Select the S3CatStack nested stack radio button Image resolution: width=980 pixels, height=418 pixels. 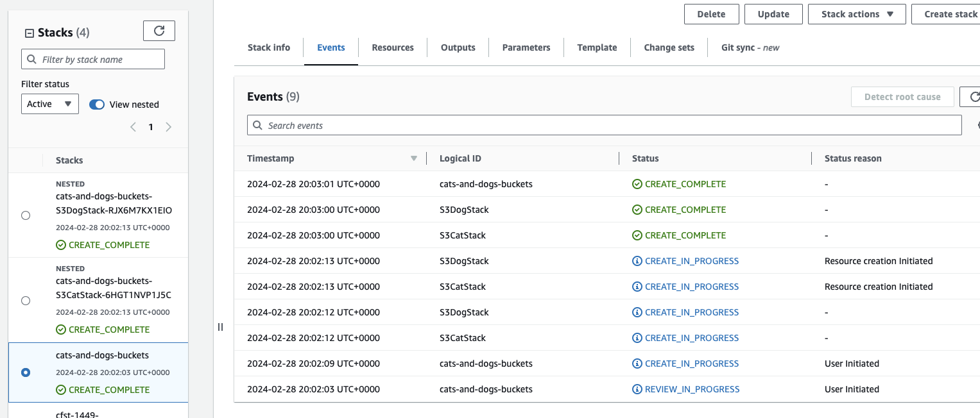click(26, 300)
